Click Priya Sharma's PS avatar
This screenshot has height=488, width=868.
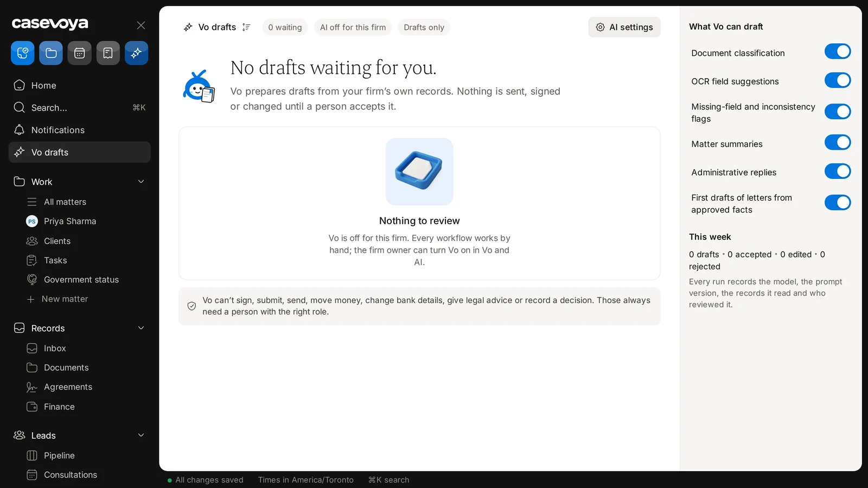(32, 221)
